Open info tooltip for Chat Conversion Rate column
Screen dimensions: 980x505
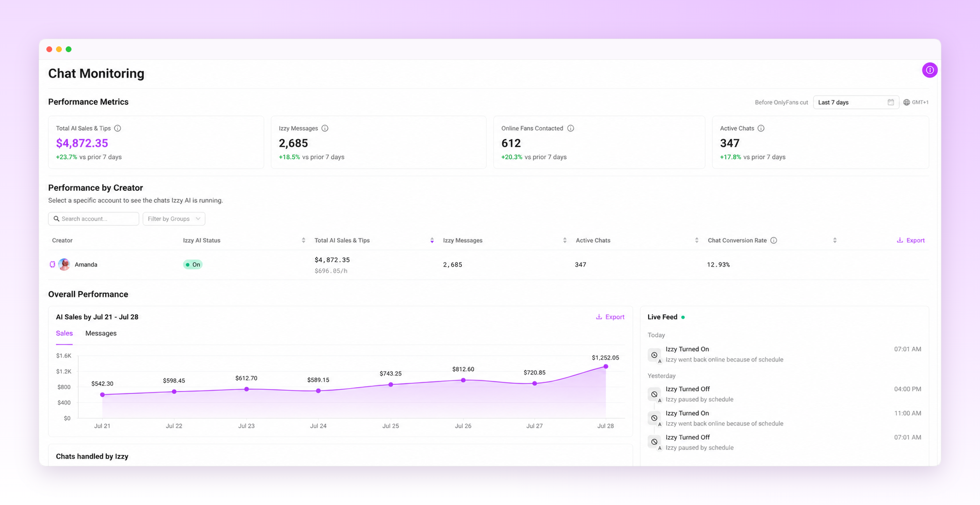[x=774, y=240]
